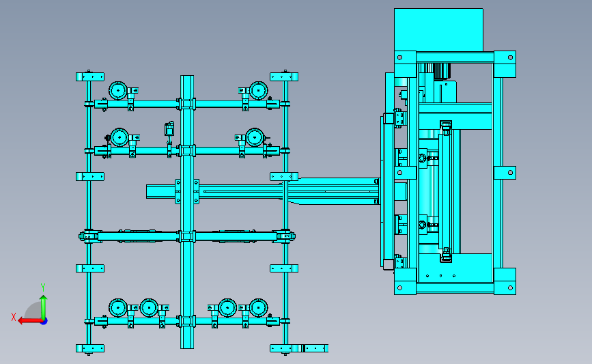Select the bottom-right corner block of the frame
The image size is (592, 364).
505,281
